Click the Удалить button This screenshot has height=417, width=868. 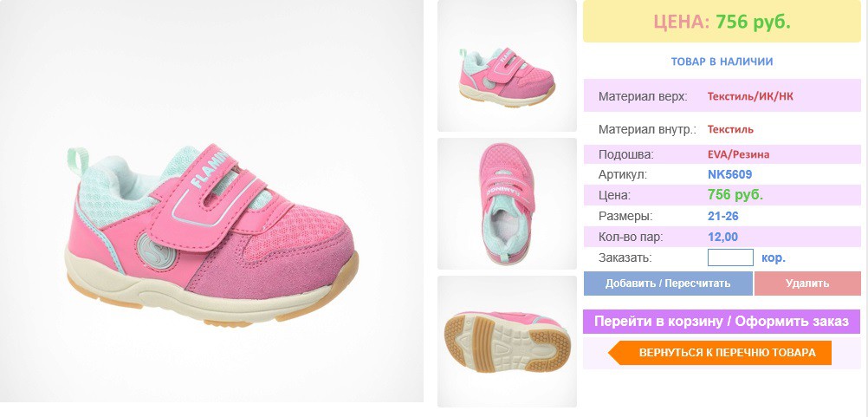pos(807,283)
